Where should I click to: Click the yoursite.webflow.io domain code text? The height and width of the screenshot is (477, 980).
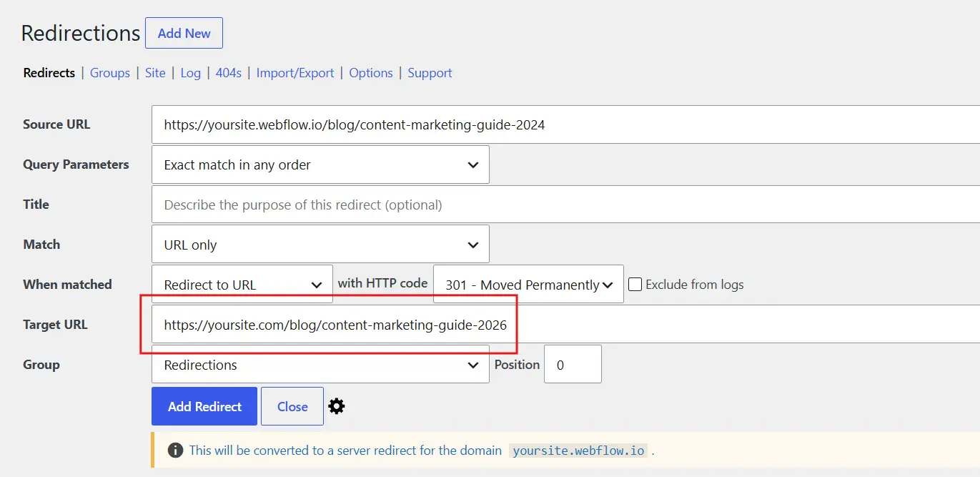[580, 451]
